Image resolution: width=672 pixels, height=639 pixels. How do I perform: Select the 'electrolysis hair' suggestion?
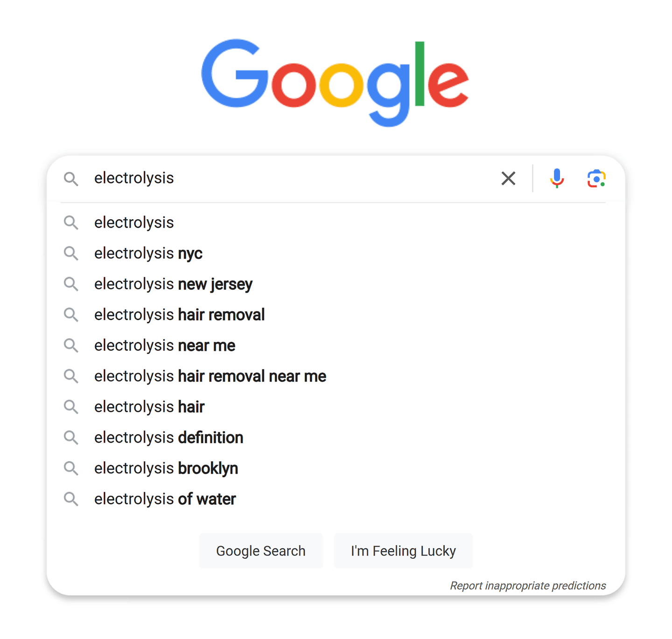149,407
